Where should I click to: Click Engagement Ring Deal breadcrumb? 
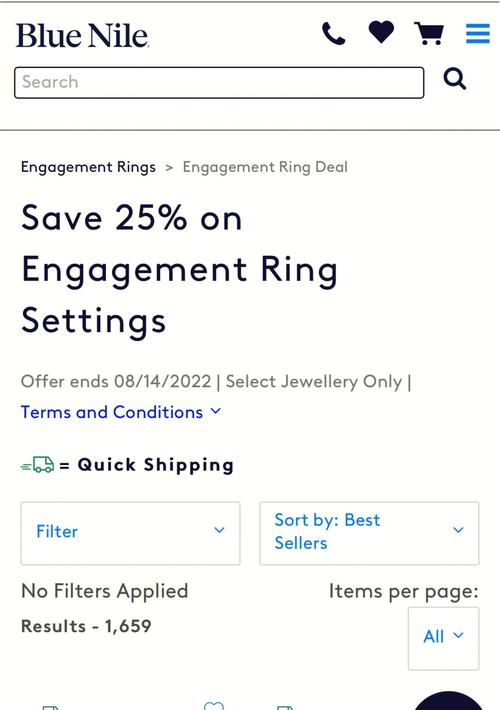[265, 167]
